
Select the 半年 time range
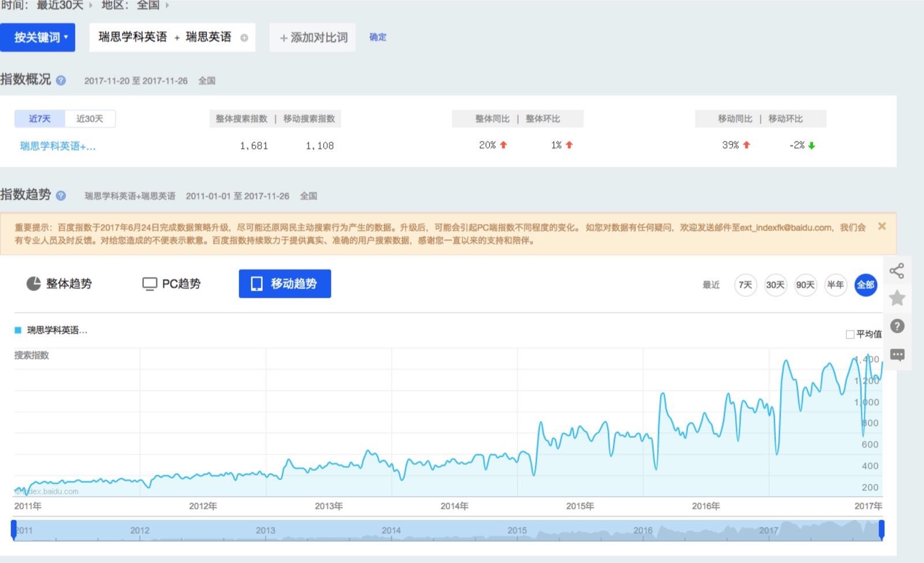point(836,285)
